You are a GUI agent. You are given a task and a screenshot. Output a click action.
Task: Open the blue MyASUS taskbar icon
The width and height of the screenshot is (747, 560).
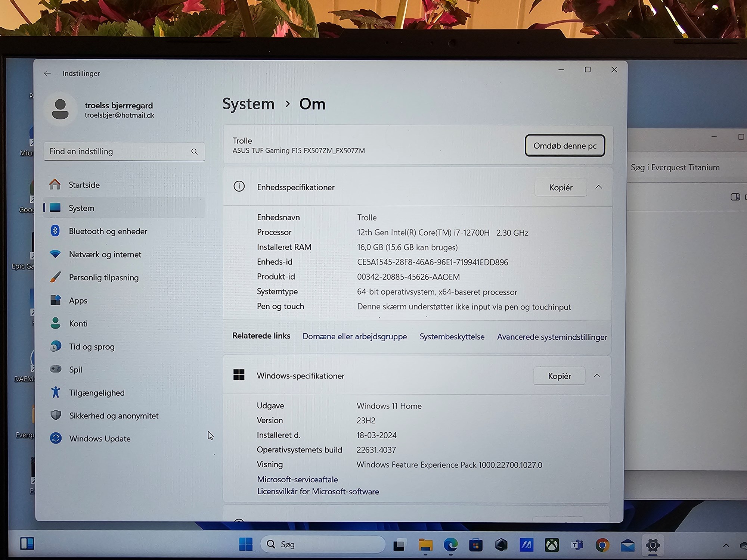527,545
